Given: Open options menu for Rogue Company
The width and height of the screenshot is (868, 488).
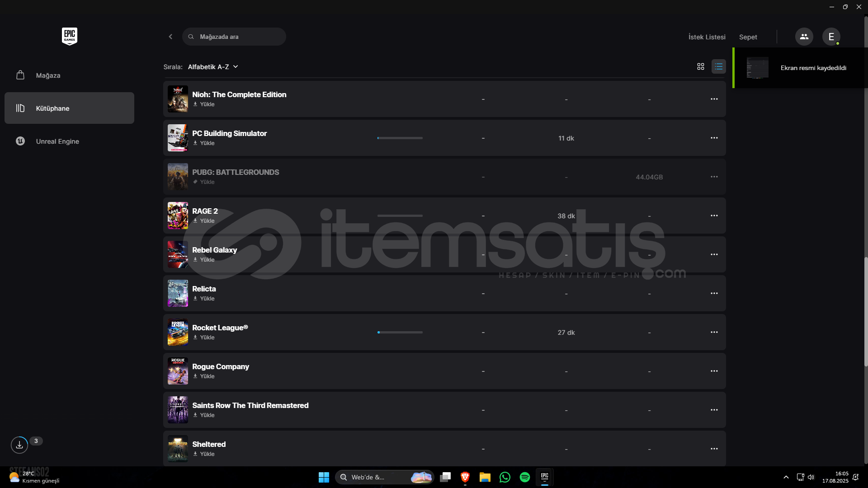Looking at the screenshot, I should pyautogui.click(x=714, y=371).
